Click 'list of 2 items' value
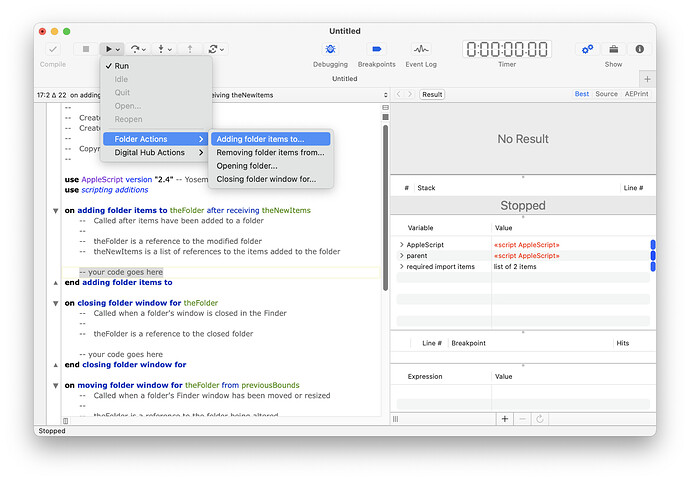This screenshot has width=690, height=481. [x=515, y=267]
